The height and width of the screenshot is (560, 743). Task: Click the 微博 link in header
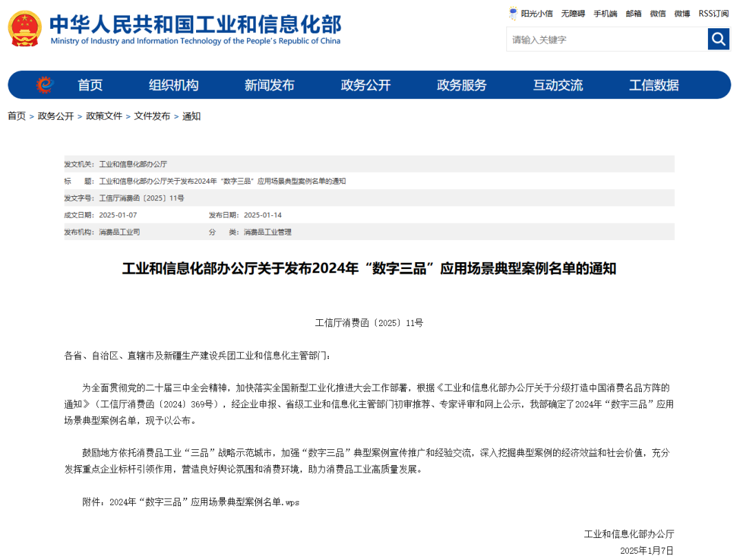[682, 13]
